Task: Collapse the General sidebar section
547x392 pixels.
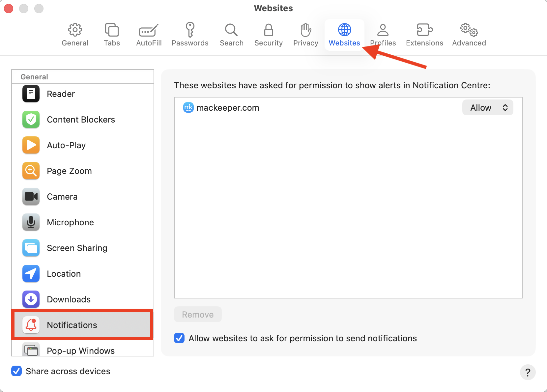Action: [x=34, y=76]
